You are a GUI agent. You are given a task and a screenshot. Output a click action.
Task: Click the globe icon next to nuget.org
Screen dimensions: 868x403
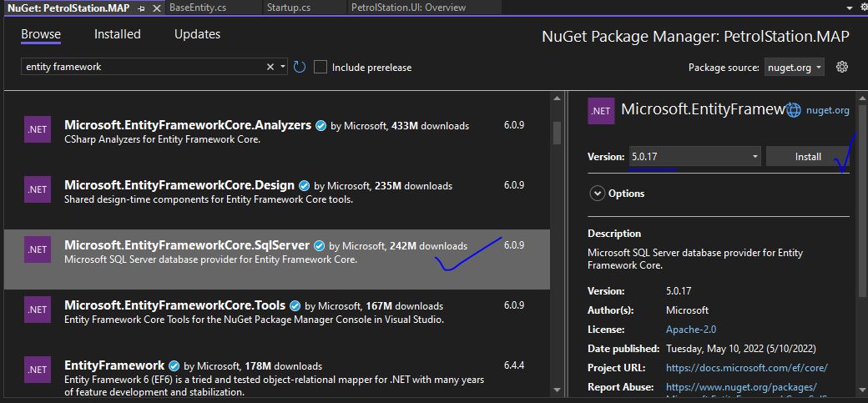(x=794, y=110)
